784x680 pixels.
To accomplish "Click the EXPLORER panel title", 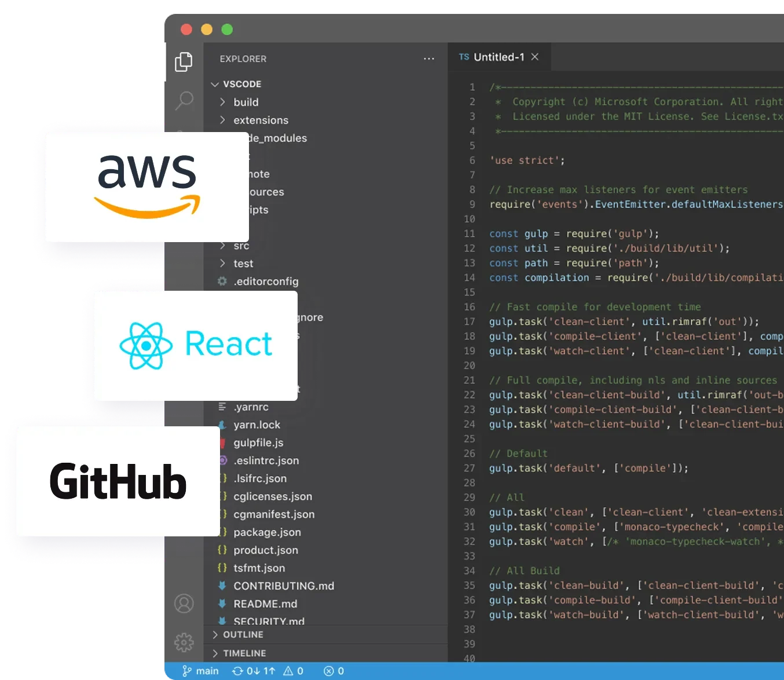I will click(x=243, y=59).
